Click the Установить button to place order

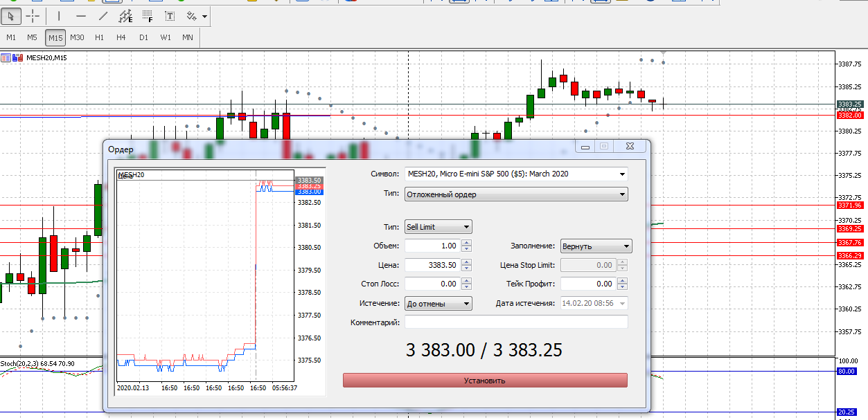[485, 380]
